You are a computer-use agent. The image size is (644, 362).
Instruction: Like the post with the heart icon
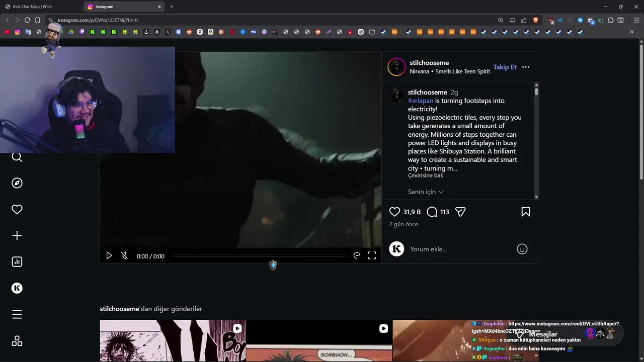coord(395,212)
